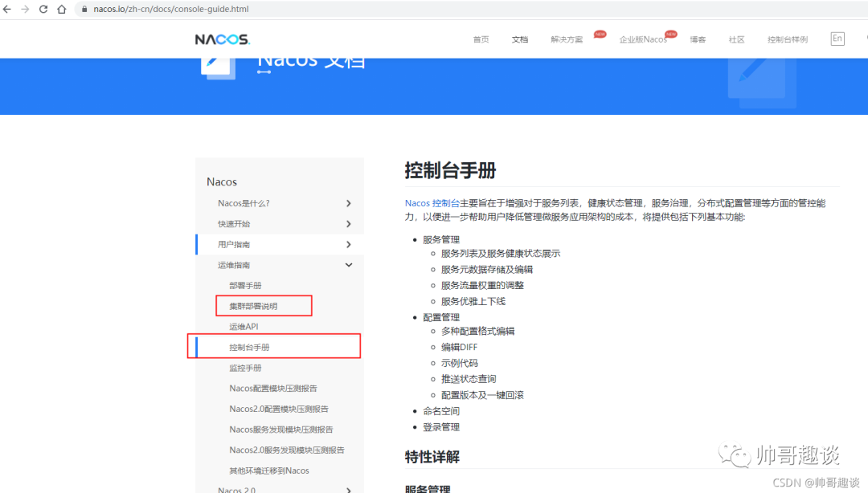
Task: Click 配置管理 bullet text
Action: click(x=441, y=318)
